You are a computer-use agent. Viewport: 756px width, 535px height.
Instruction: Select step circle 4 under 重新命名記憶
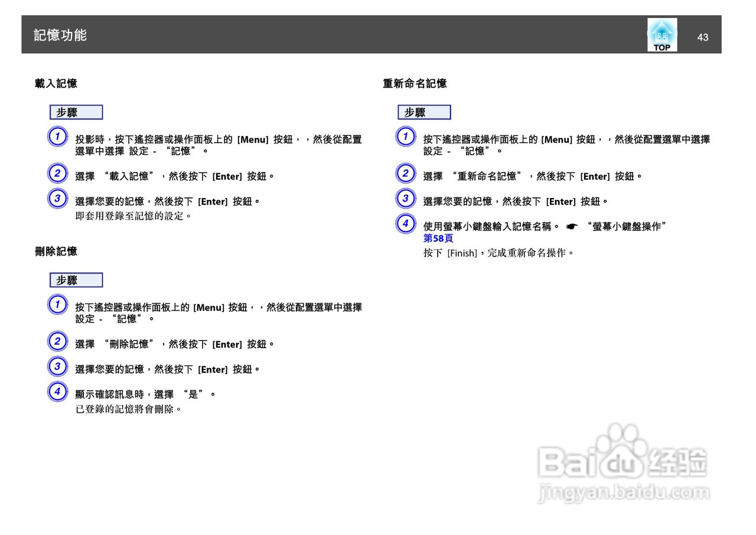(406, 224)
